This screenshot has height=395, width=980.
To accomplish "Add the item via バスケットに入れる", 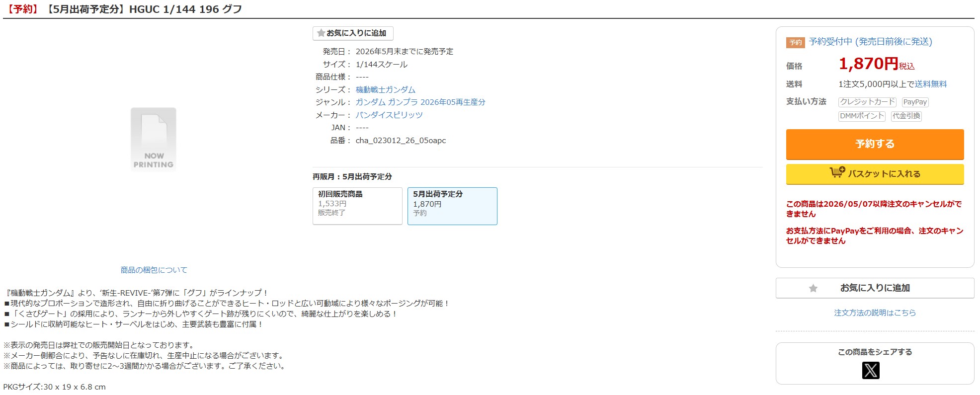I will pos(875,174).
